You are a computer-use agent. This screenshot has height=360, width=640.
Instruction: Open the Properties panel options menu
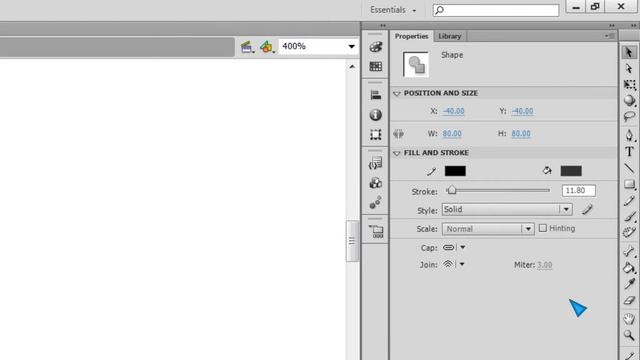coord(610,36)
